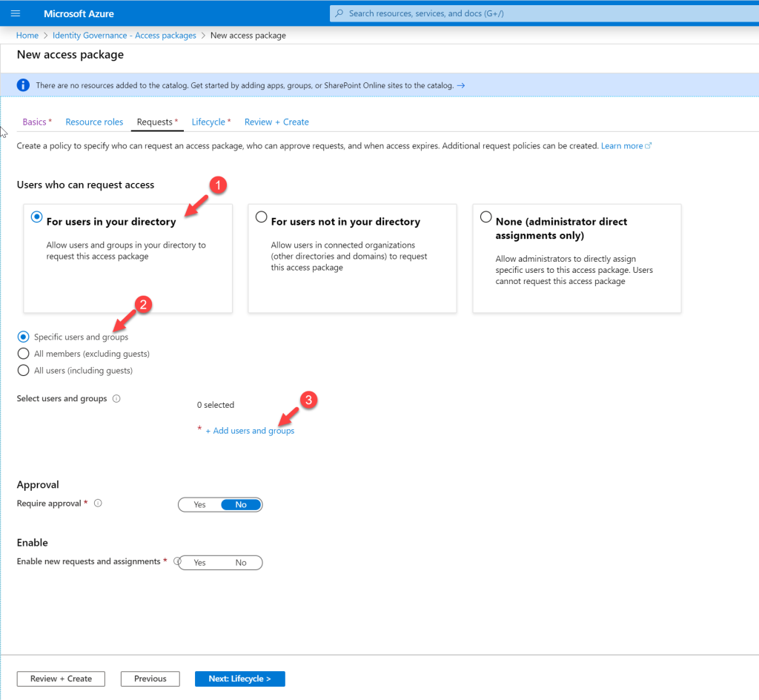Open the portal hamburger menu
The height and width of the screenshot is (700, 759).
[16, 13]
